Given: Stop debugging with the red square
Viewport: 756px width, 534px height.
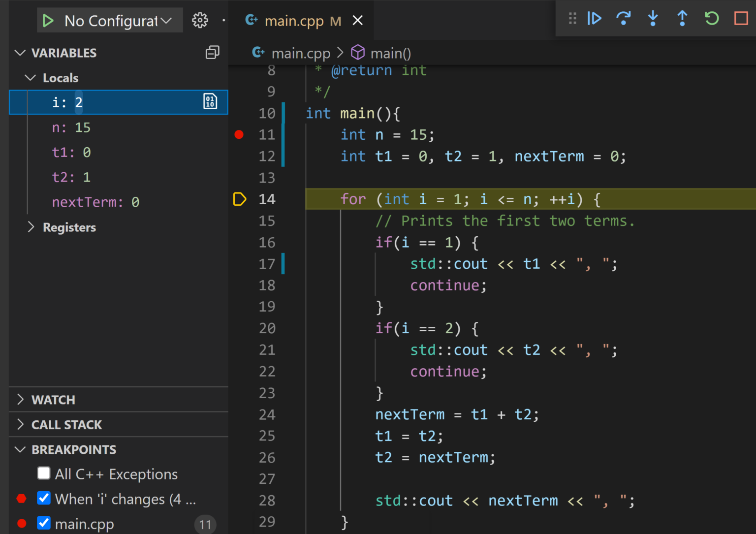Looking at the screenshot, I should click(741, 19).
